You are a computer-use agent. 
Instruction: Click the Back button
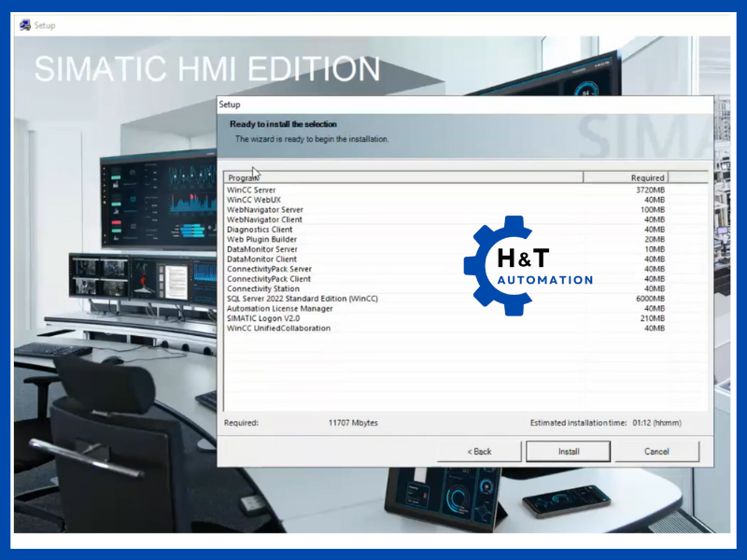pyautogui.click(x=478, y=452)
